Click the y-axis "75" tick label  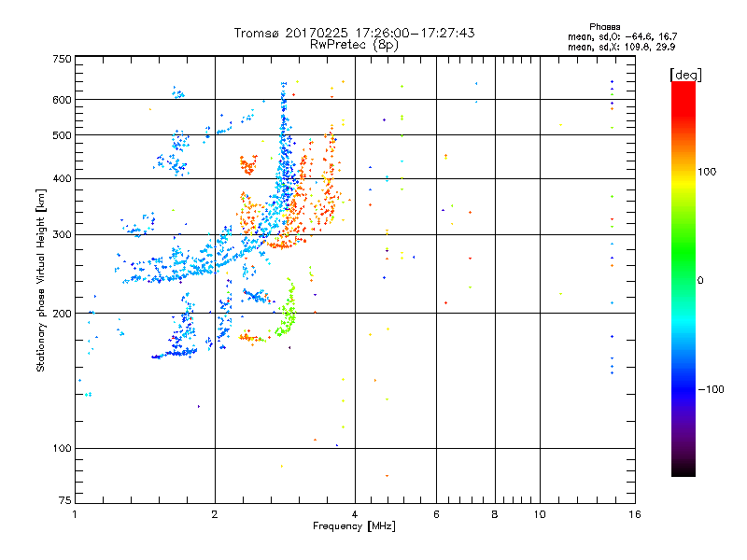(x=65, y=500)
